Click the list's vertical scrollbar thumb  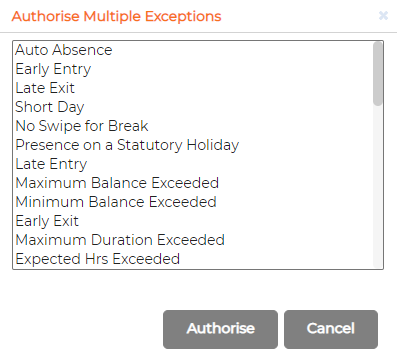(x=378, y=74)
